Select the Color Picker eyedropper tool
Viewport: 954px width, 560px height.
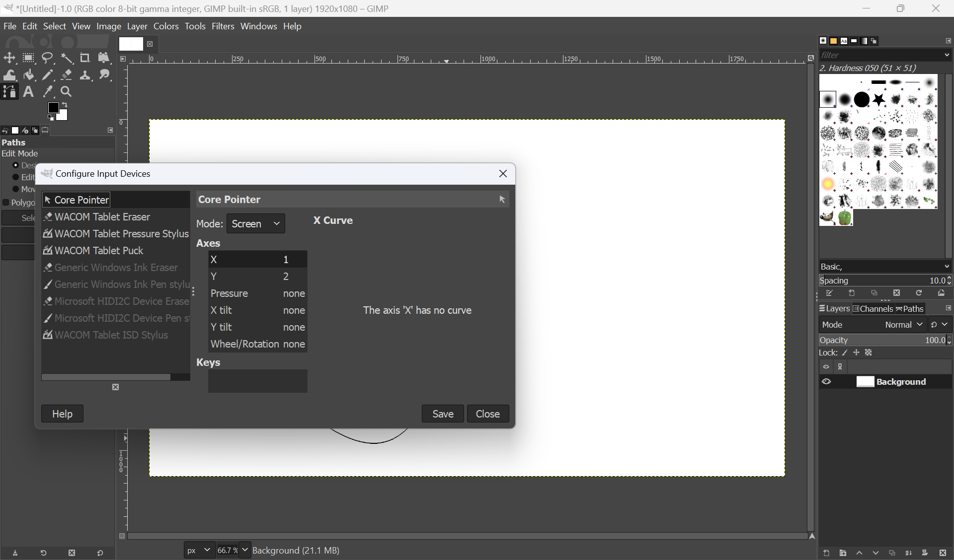tap(48, 92)
